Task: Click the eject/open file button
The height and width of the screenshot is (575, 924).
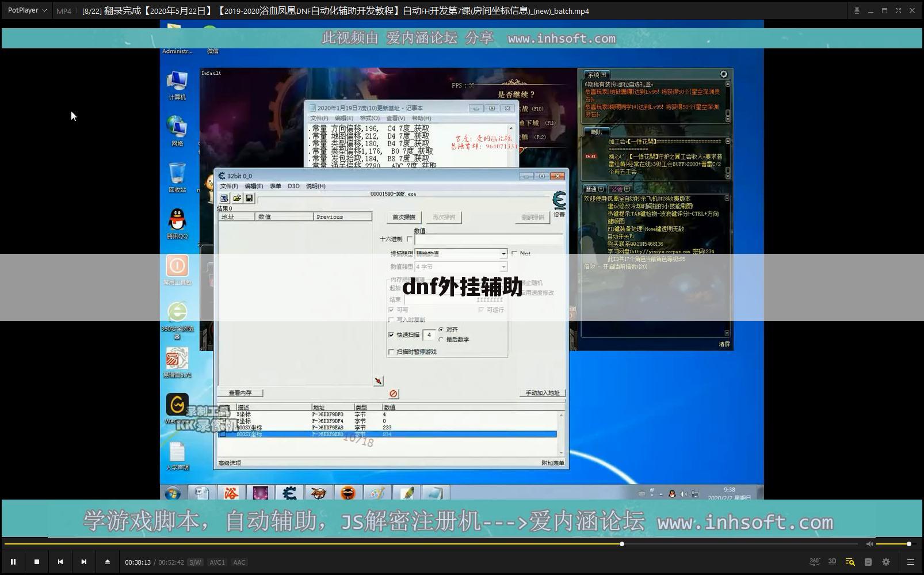Action: point(108,562)
